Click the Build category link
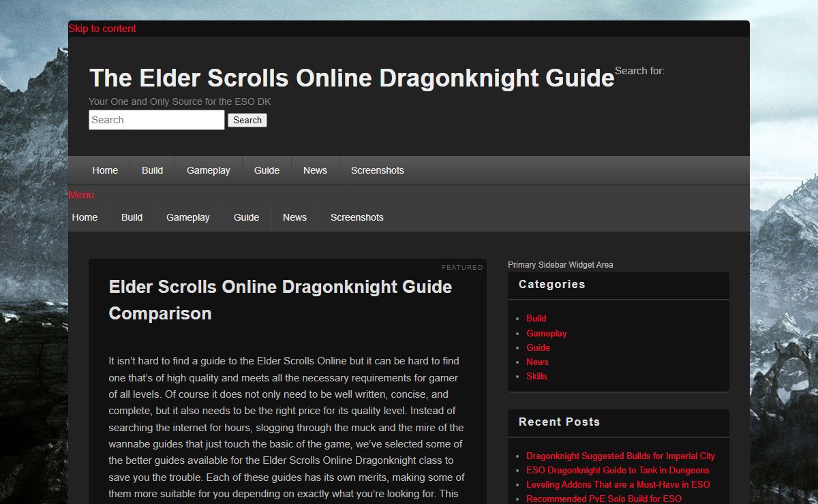The image size is (818, 504). click(536, 318)
